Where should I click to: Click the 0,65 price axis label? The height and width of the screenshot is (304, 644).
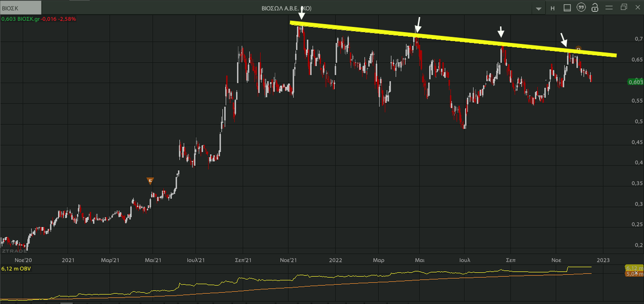click(636, 60)
